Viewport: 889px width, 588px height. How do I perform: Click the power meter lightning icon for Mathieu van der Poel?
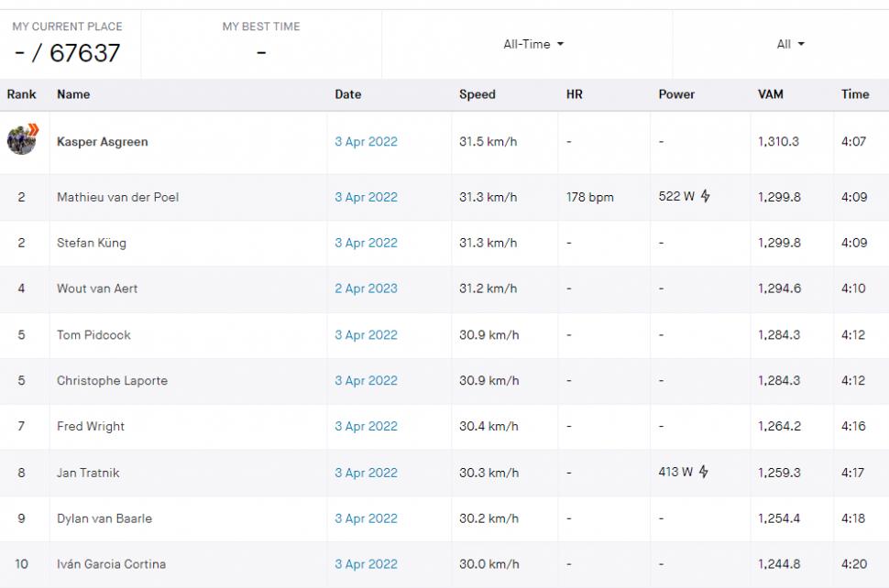tap(706, 196)
